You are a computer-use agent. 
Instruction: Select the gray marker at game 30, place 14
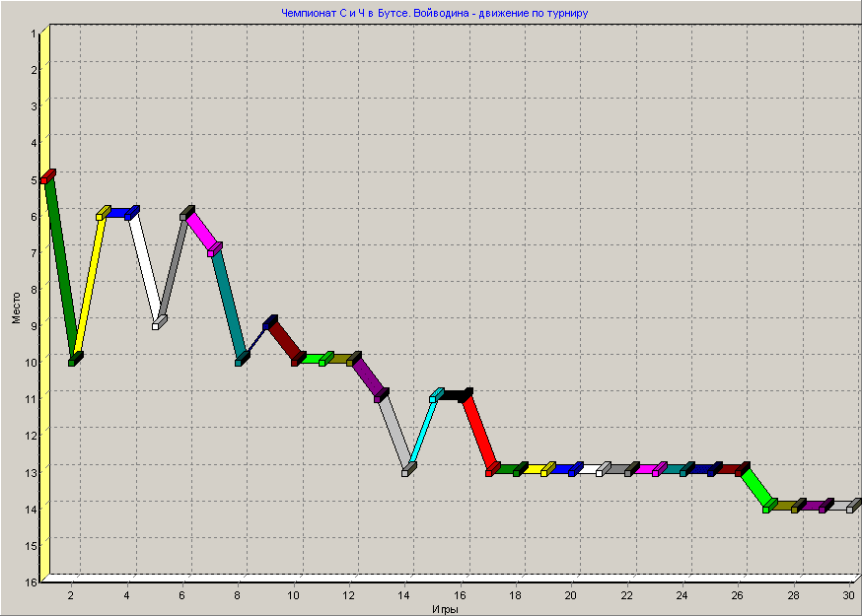pos(854,506)
